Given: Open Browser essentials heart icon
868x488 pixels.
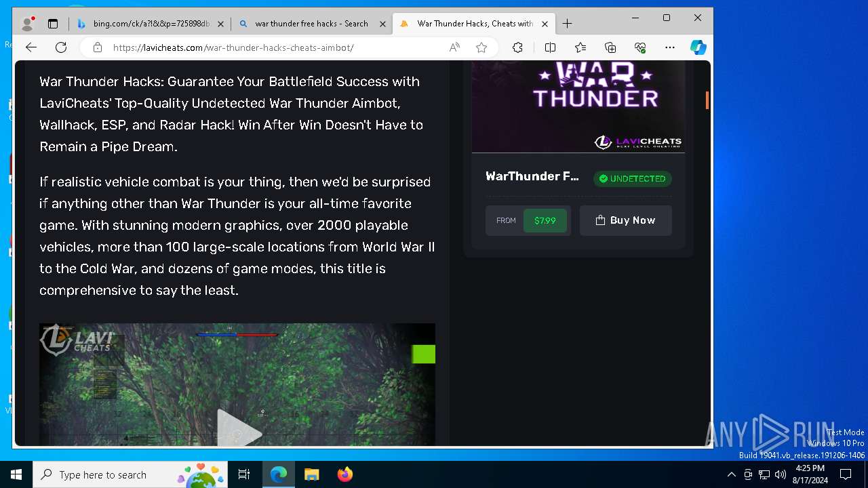Looking at the screenshot, I should click(640, 47).
